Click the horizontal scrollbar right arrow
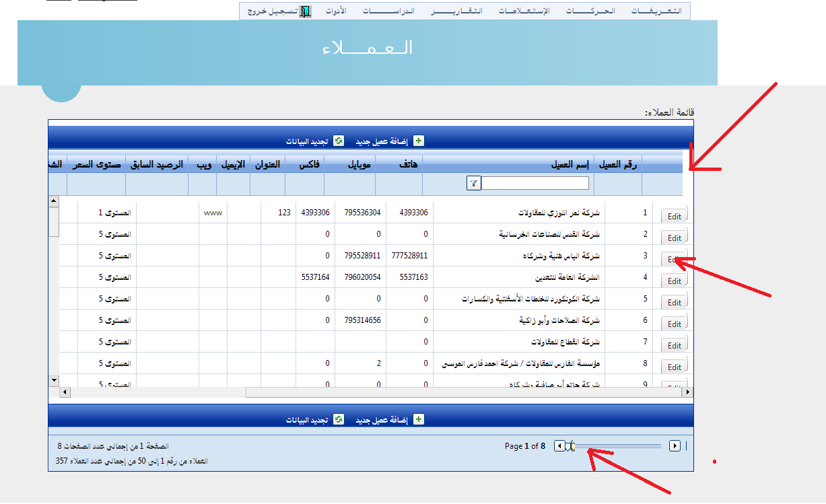The image size is (826, 504). 687,392
